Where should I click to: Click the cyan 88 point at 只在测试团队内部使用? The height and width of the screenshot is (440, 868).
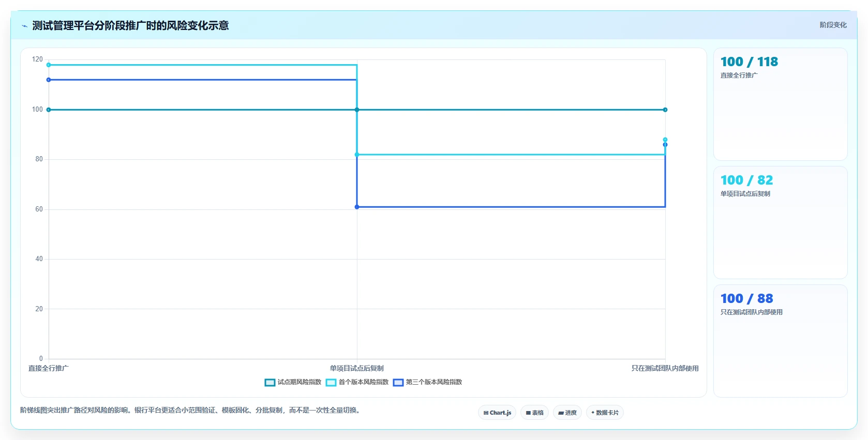pos(665,140)
